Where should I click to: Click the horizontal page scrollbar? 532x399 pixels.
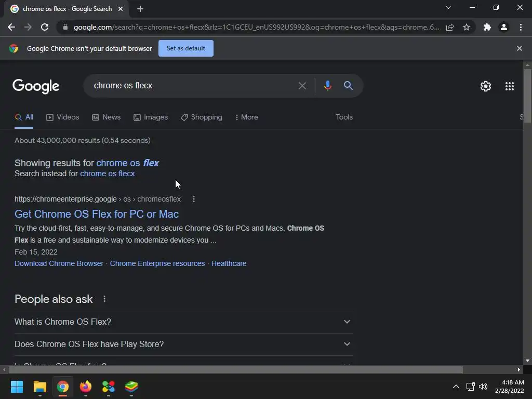tap(236, 369)
